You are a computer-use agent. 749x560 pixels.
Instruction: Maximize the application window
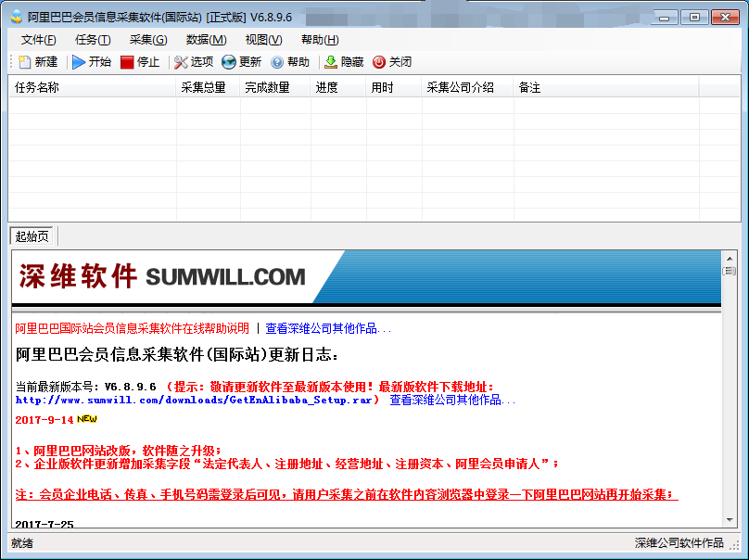pyautogui.click(x=694, y=18)
